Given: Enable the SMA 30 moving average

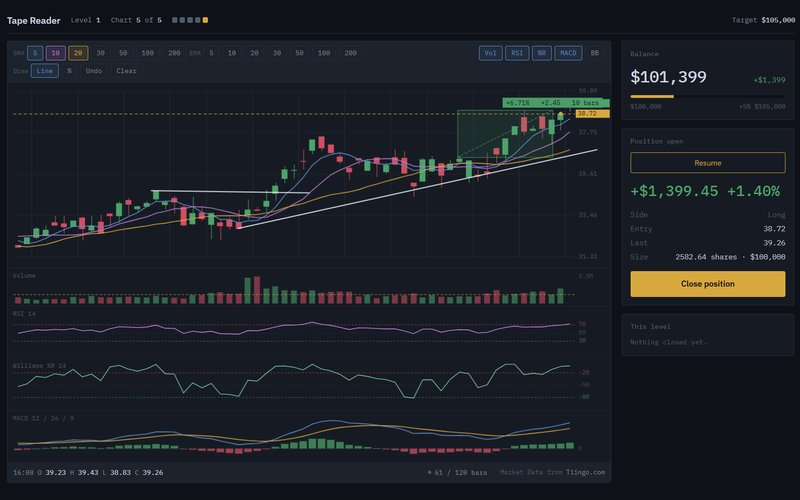Looking at the screenshot, I should [101, 53].
